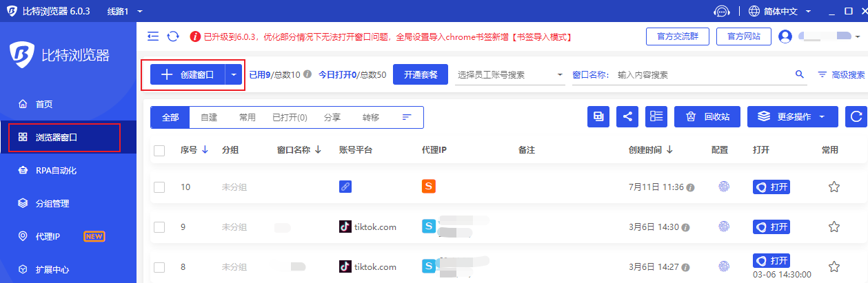Click orange S proxy icon in row 10
This screenshot has width=868, height=283.
(x=428, y=185)
